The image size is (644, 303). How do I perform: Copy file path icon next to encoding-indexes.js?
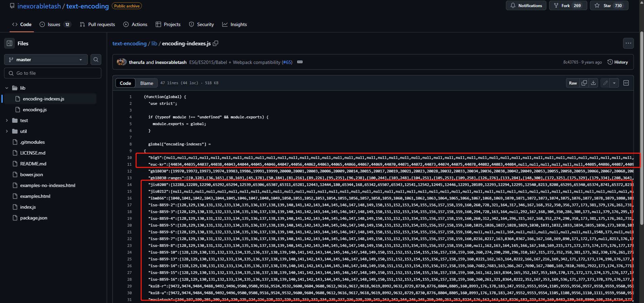(x=215, y=43)
